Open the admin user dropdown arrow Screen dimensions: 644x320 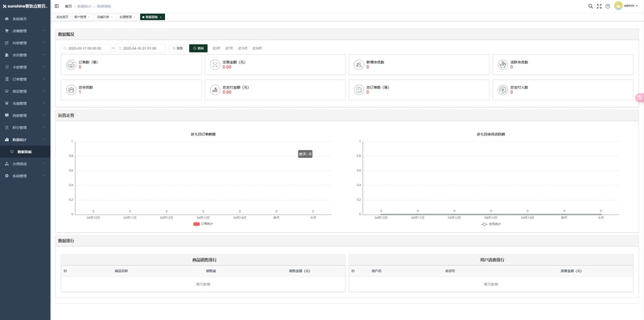tap(637, 6)
